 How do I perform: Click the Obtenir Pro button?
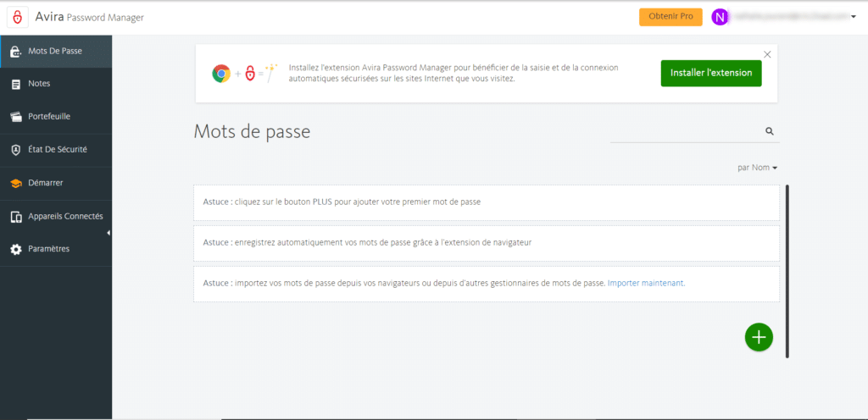671,17
